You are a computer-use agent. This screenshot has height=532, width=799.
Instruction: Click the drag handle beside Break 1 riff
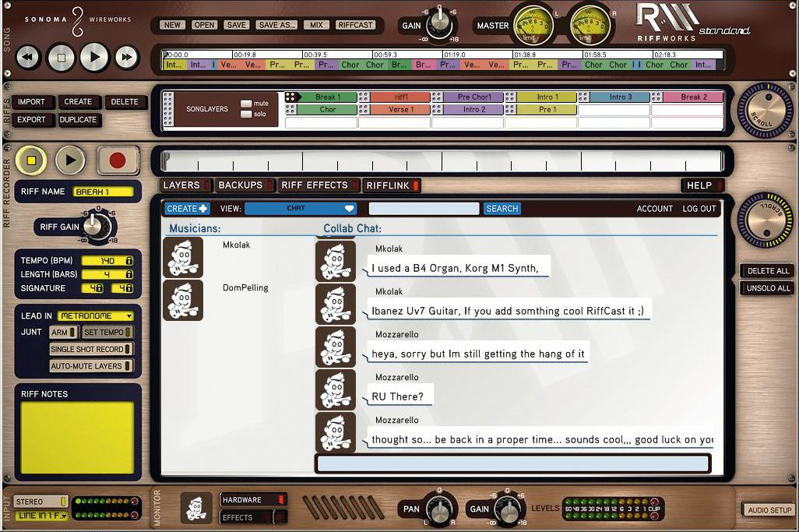click(290, 97)
